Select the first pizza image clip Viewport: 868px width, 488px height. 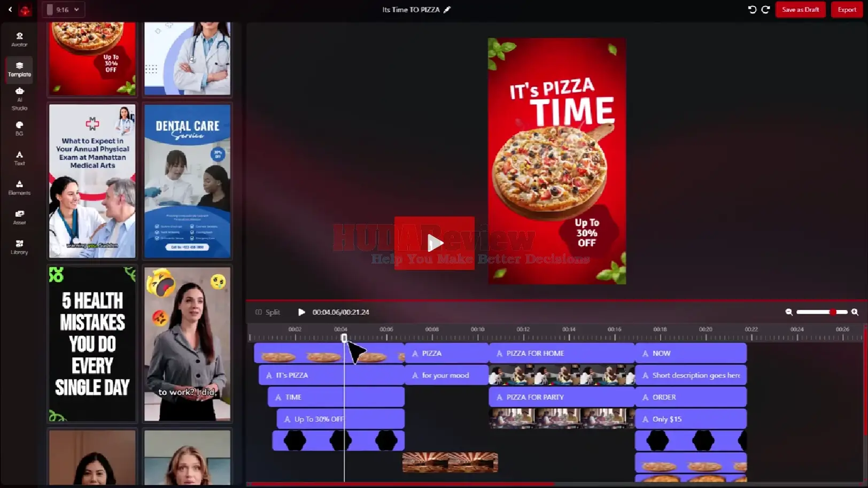click(329, 353)
